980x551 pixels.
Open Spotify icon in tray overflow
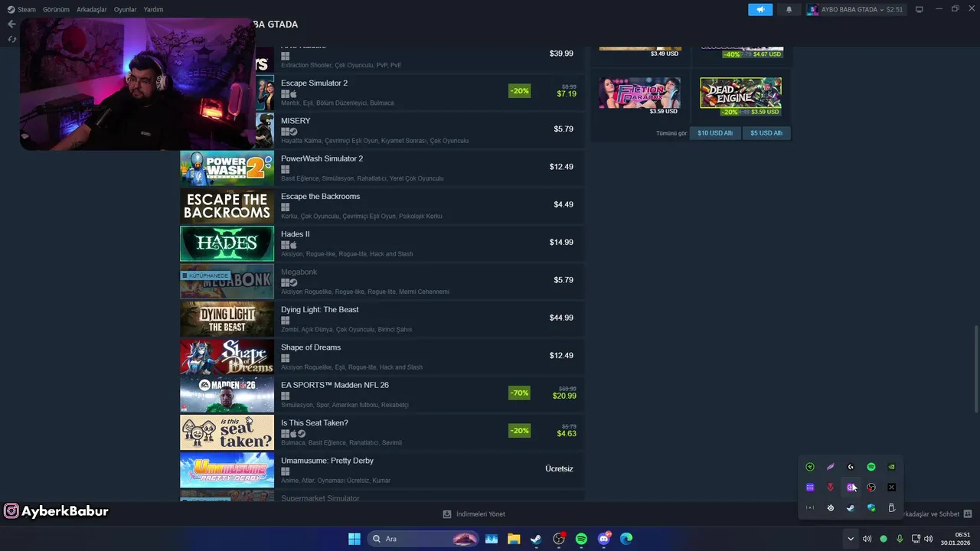[x=871, y=467]
